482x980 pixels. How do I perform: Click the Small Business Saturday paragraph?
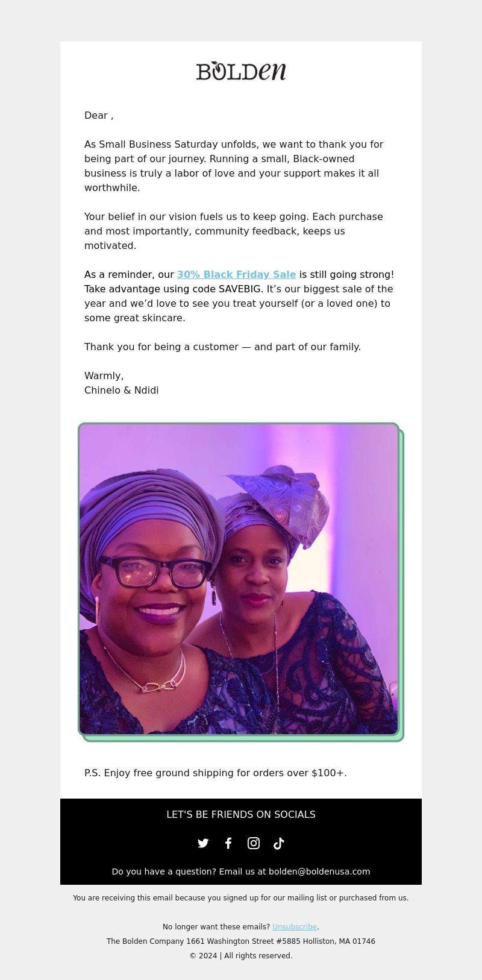click(x=235, y=166)
